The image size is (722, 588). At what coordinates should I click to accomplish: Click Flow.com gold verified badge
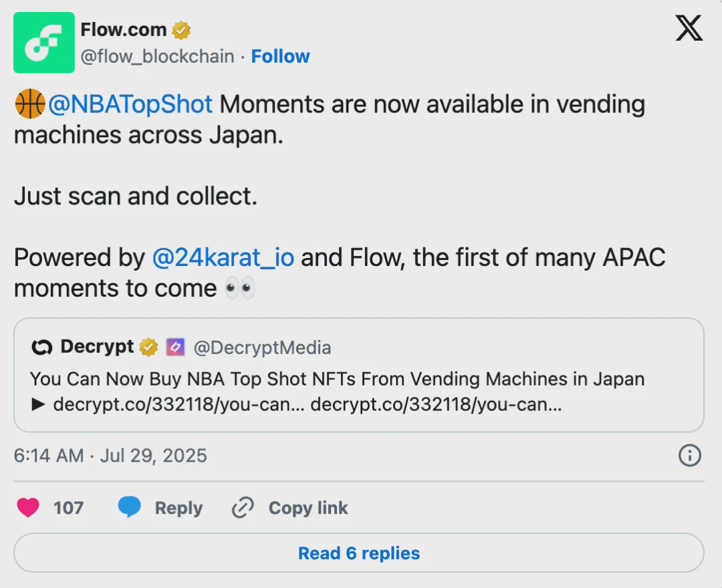point(181,30)
